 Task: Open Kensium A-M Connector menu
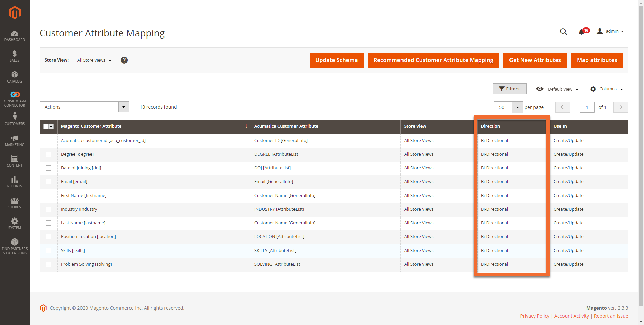15,99
